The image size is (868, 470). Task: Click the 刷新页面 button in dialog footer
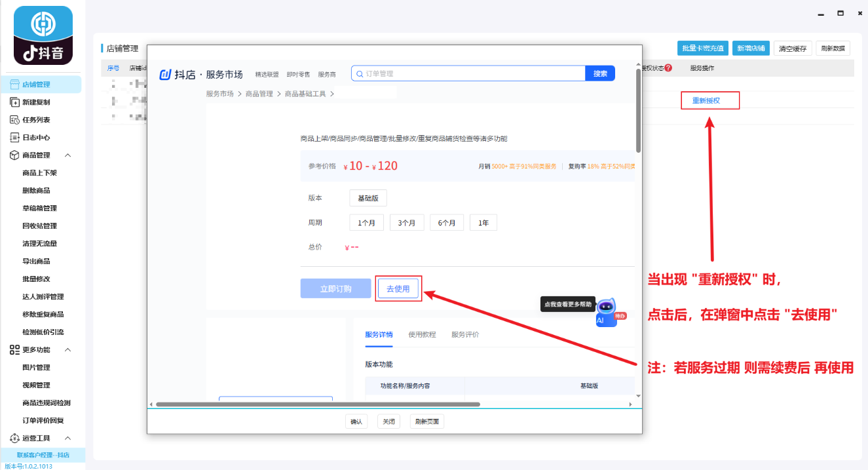click(427, 421)
